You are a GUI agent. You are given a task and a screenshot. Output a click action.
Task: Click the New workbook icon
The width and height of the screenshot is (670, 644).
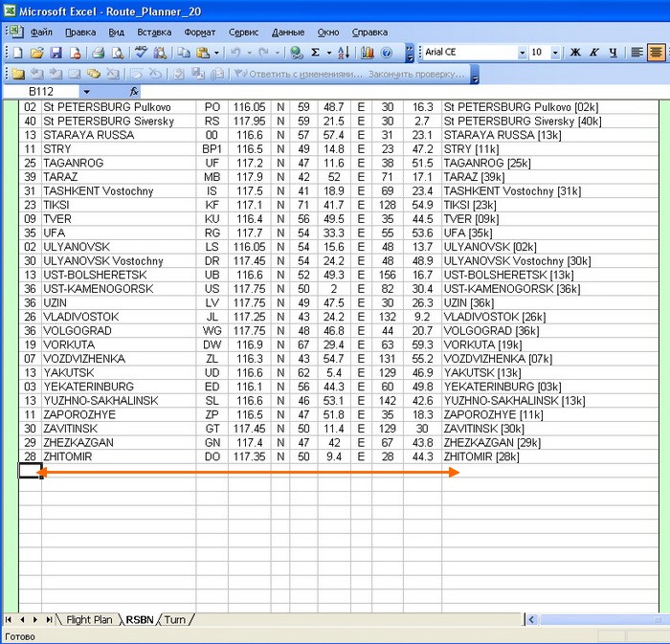pyautogui.click(x=18, y=53)
